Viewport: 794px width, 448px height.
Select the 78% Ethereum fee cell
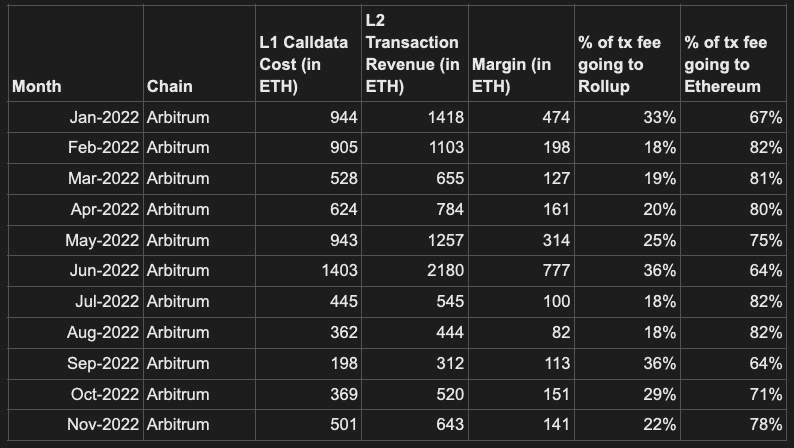(x=765, y=425)
